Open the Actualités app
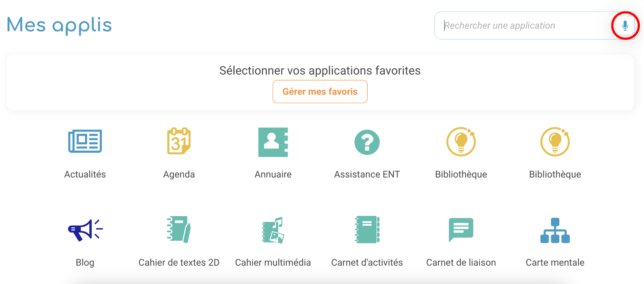The height and width of the screenshot is (284, 644). click(x=85, y=142)
